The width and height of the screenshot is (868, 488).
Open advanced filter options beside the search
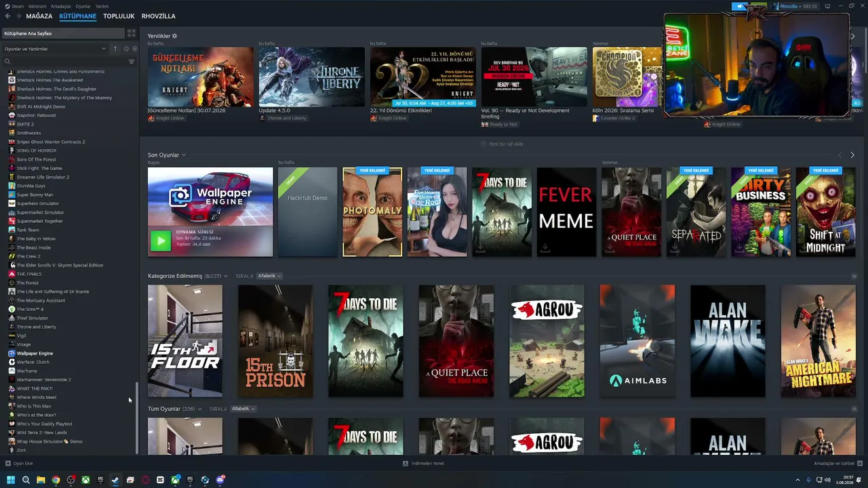(x=132, y=62)
